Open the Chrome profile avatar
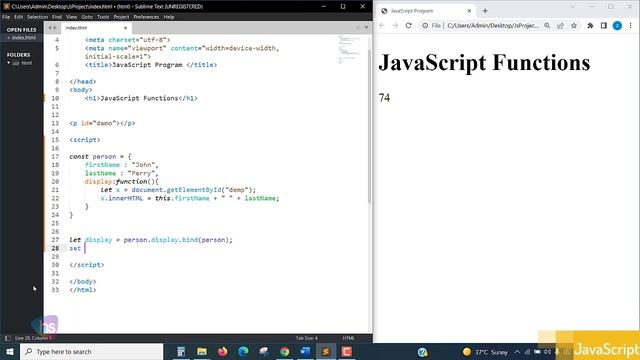The height and width of the screenshot is (360, 640). 617,25
